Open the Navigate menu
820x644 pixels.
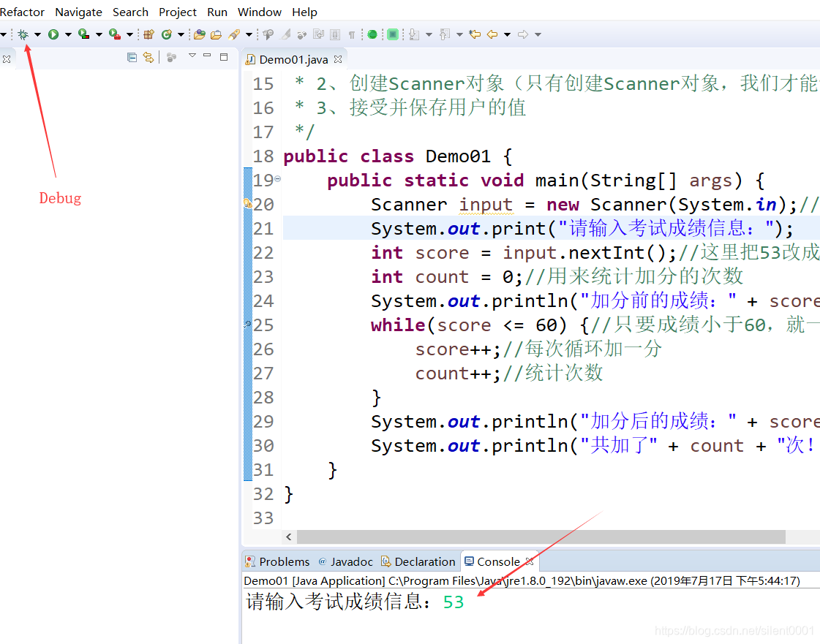click(78, 12)
